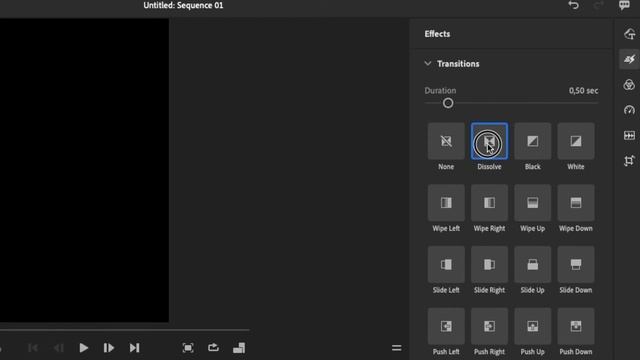Click the preview progress bar
The height and width of the screenshot is (360, 640).
tap(124, 329)
